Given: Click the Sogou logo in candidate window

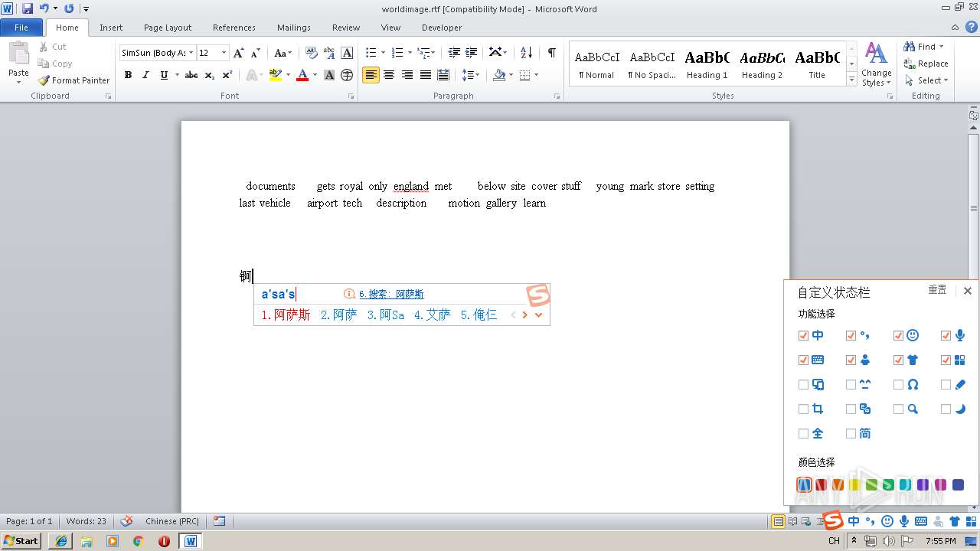Looking at the screenshot, I should (538, 295).
